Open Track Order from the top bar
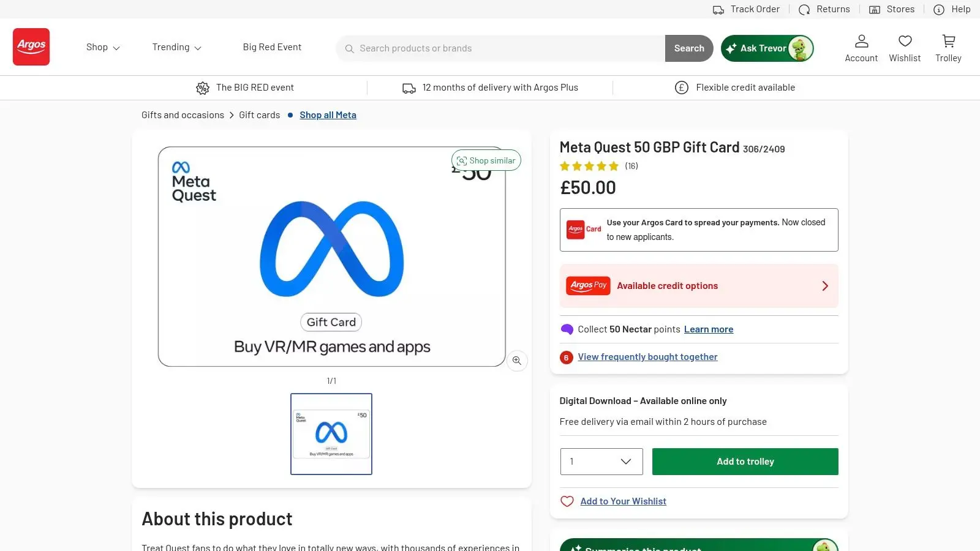The image size is (980, 551). pyautogui.click(x=747, y=9)
